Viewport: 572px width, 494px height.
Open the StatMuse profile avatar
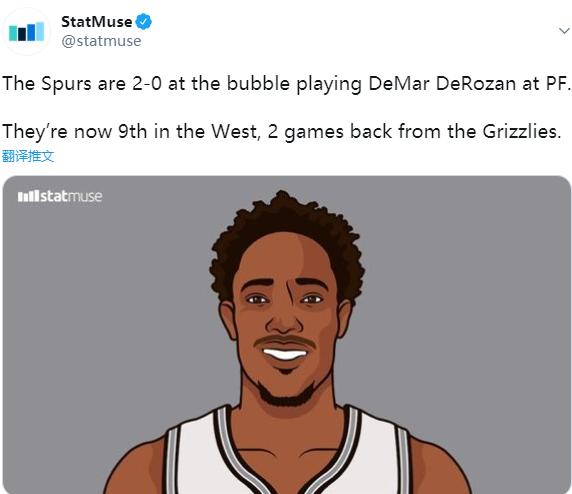coord(26,31)
